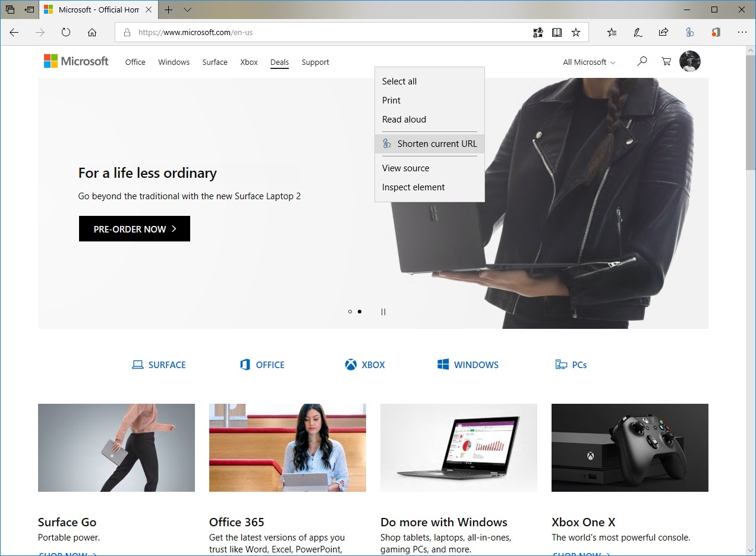Viewport: 756px width, 556px height.
Task: Click For a life less ordinary headline
Action: click(147, 173)
